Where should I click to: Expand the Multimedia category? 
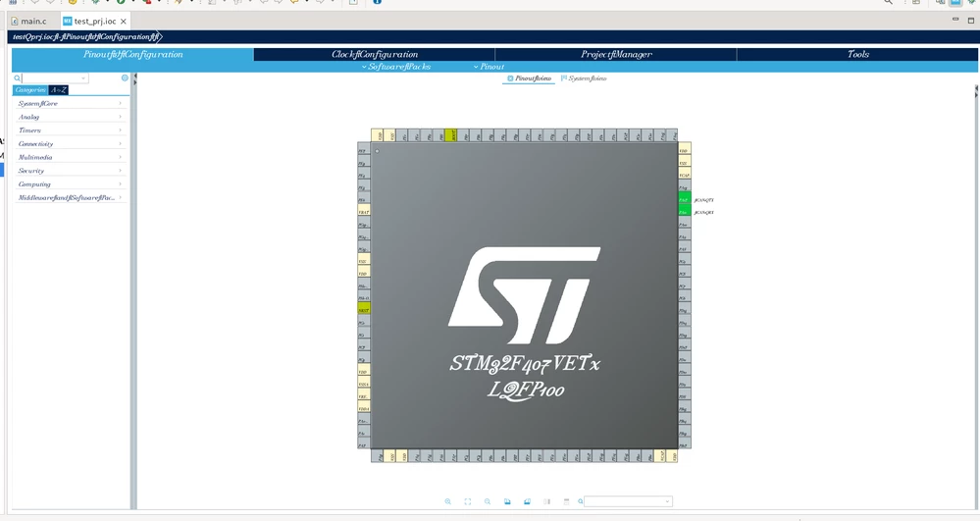pos(70,157)
